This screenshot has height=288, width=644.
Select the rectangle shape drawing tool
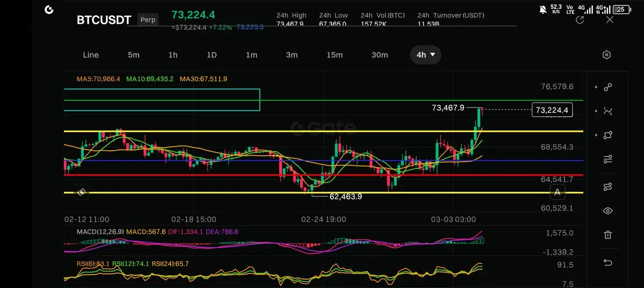[608, 135]
